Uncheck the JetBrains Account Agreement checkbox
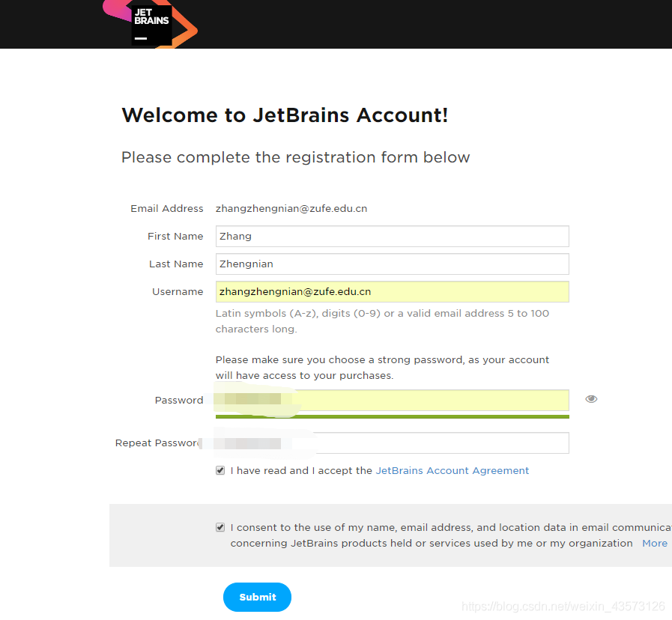 (x=220, y=471)
